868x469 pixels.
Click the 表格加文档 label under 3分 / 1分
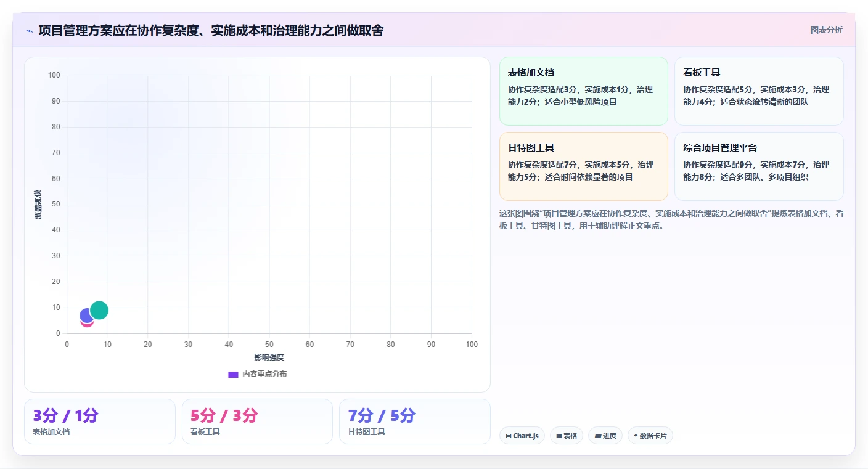pos(52,432)
